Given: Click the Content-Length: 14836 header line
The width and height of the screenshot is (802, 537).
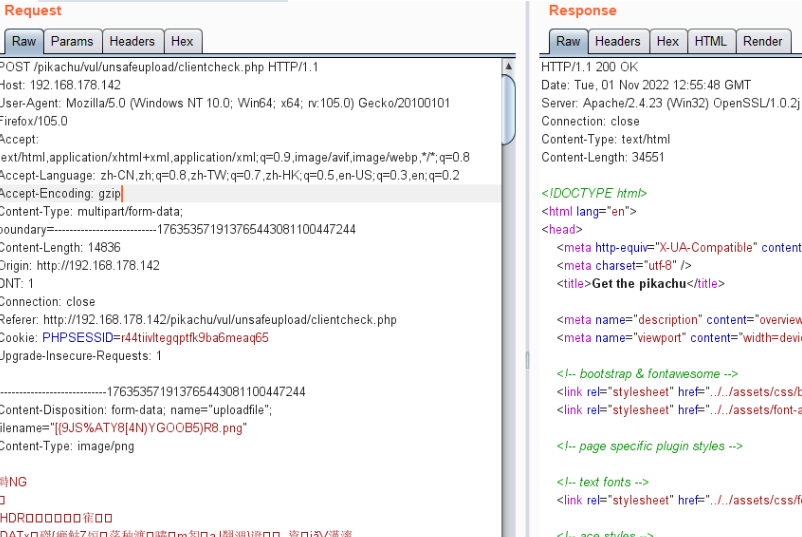Looking at the screenshot, I should click(60, 247).
